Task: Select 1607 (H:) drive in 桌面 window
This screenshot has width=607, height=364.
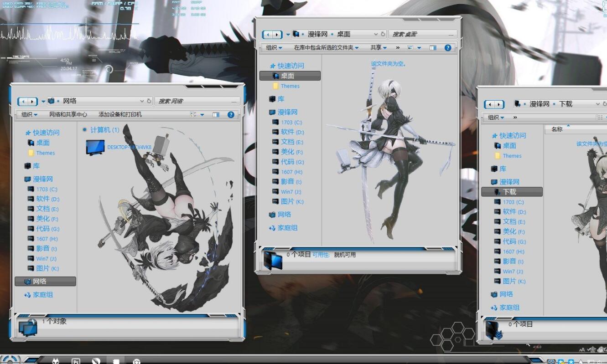Action: click(287, 172)
